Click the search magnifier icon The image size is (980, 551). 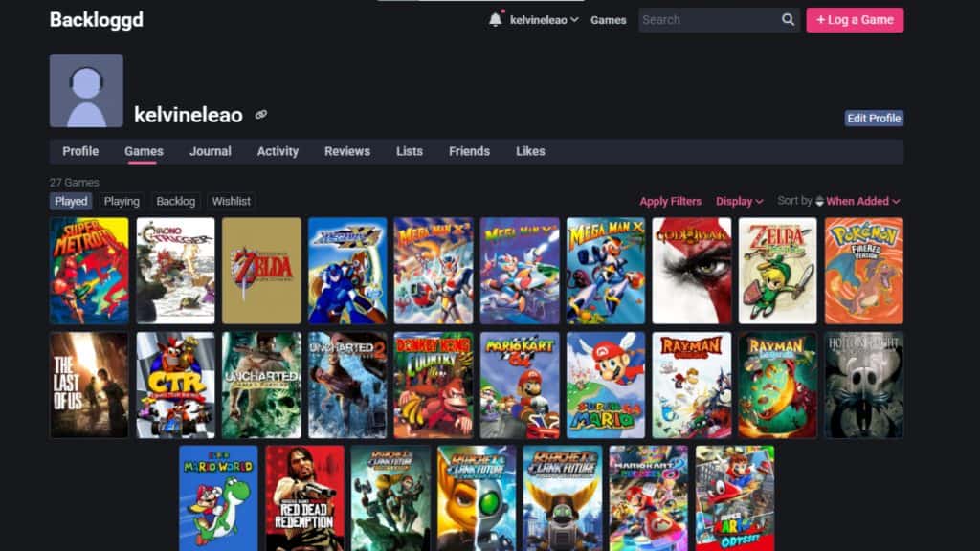788,20
